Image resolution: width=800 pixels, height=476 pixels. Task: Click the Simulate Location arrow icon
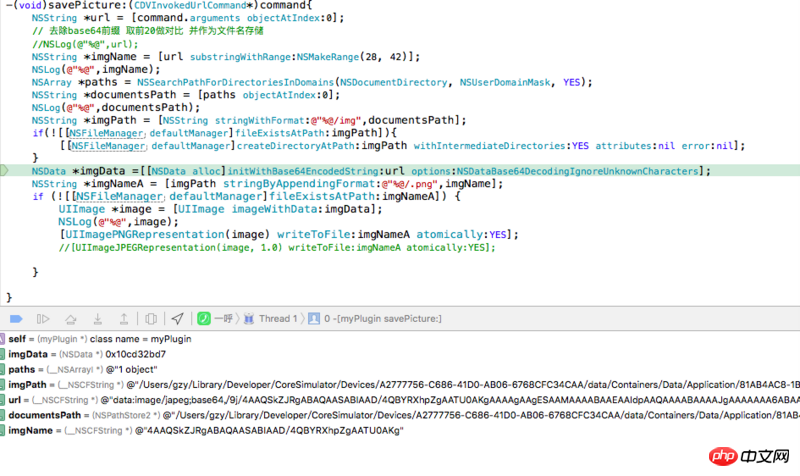(177, 318)
